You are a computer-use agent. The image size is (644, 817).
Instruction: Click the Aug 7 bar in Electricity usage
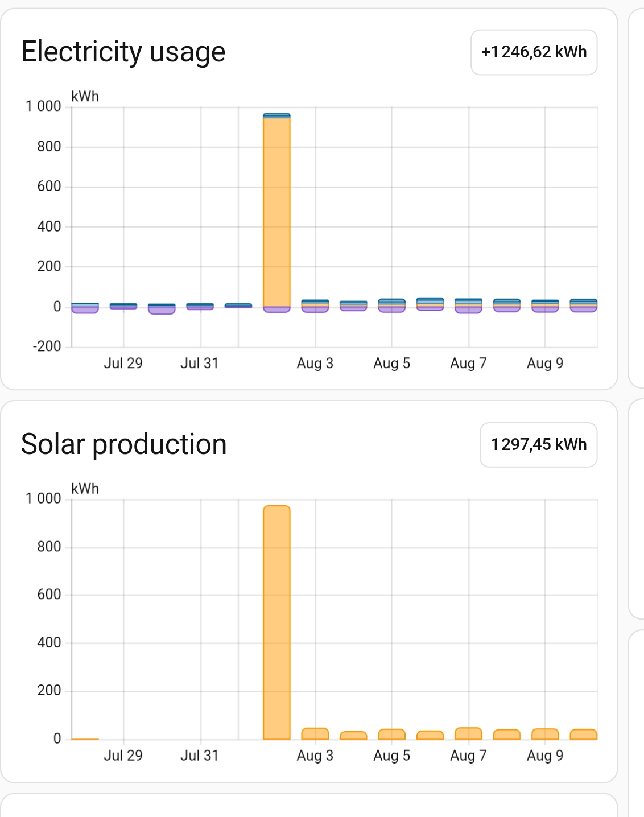(468, 306)
